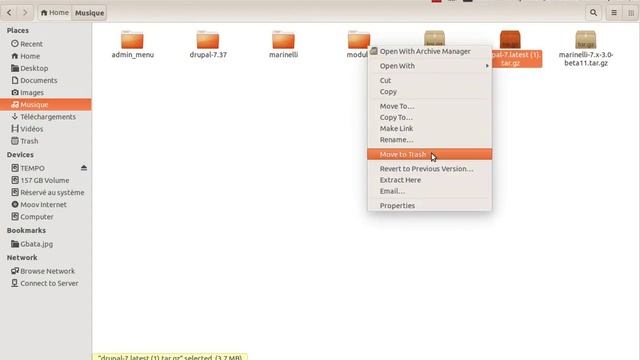Go forward with the right arrow button

(x=25, y=13)
